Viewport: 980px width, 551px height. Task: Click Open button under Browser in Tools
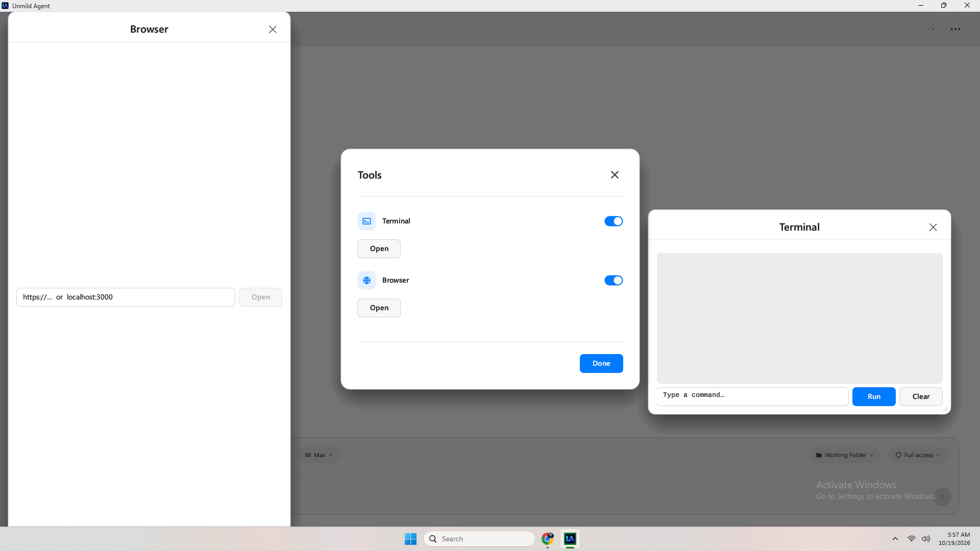pos(379,308)
